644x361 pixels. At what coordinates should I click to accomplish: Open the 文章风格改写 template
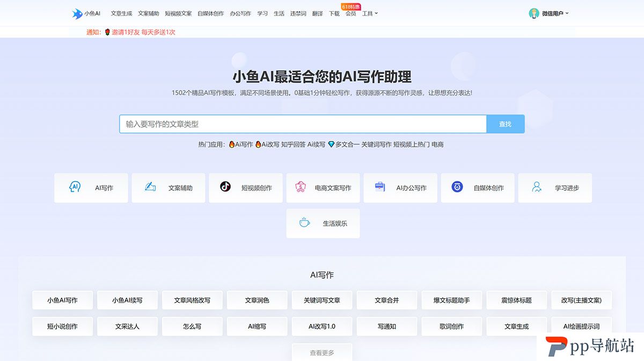tap(192, 300)
